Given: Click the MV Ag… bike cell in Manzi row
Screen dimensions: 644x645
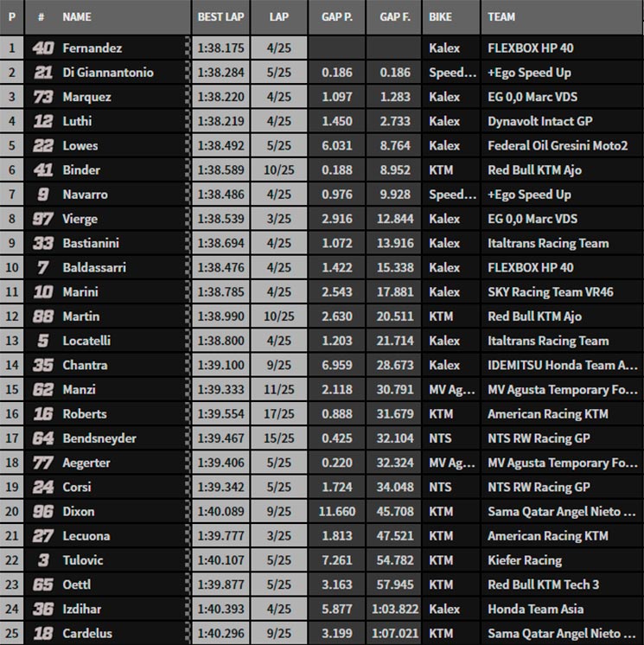Looking at the screenshot, I should tap(452, 390).
